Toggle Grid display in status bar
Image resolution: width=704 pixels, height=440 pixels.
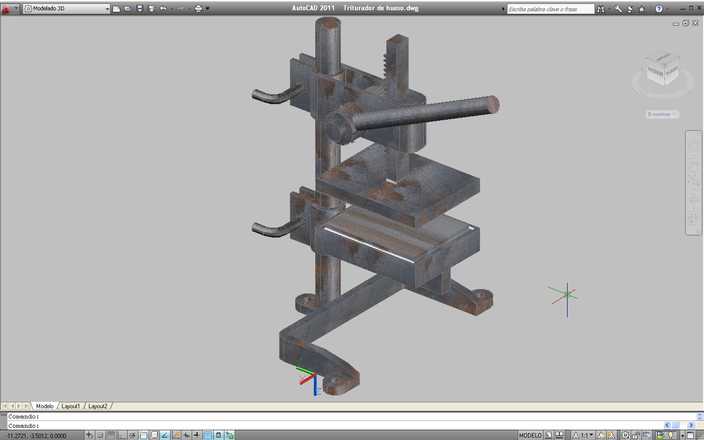111,436
